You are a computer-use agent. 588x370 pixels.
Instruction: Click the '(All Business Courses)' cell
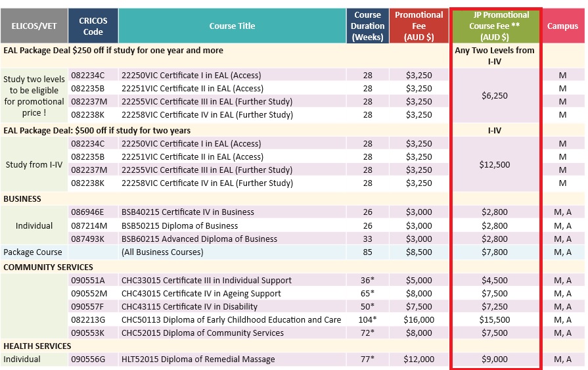click(162, 252)
